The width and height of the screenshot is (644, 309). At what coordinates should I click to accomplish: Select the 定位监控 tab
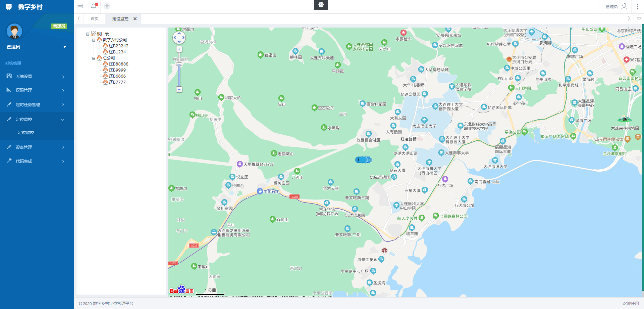[x=120, y=19]
